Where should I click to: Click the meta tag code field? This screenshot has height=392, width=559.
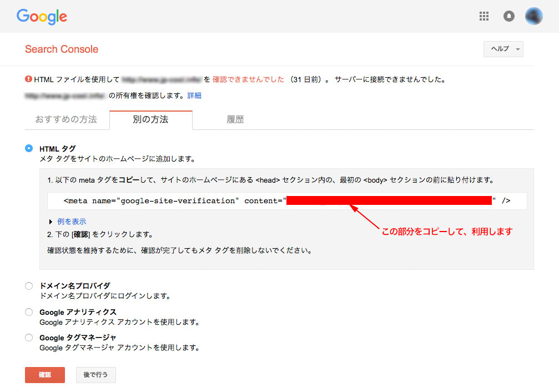(287, 201)
